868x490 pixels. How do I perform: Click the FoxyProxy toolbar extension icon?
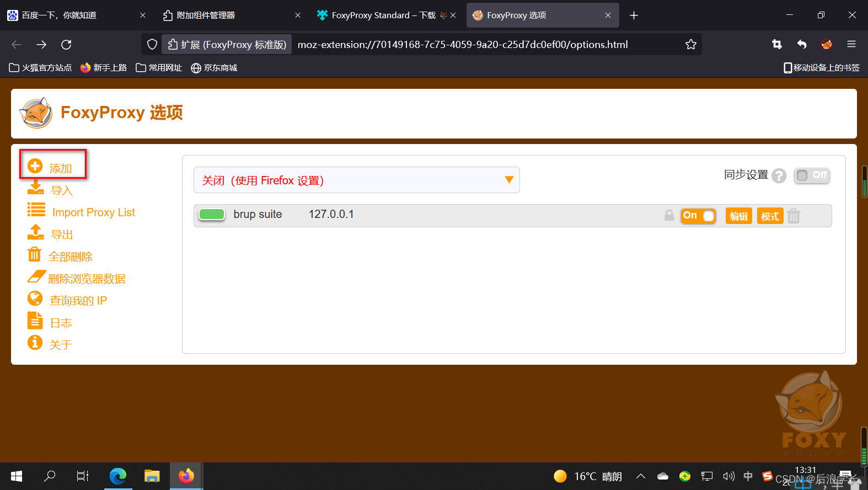tap(826, 44)
